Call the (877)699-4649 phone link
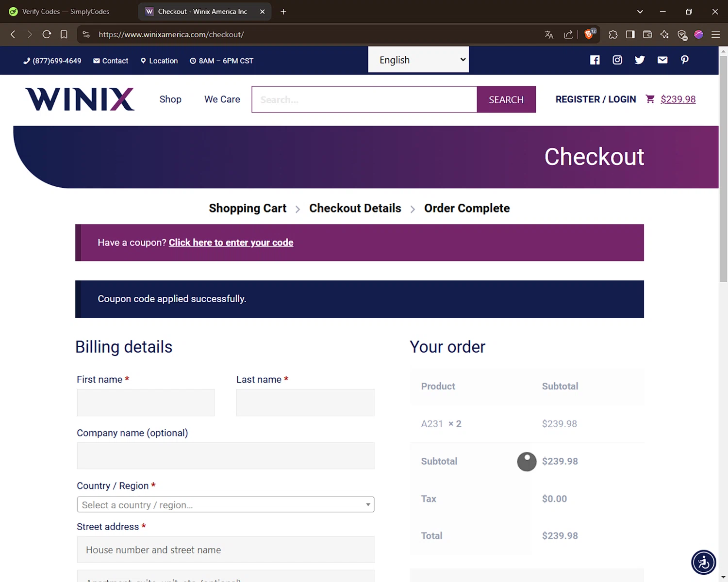 [x=52, y=61]
